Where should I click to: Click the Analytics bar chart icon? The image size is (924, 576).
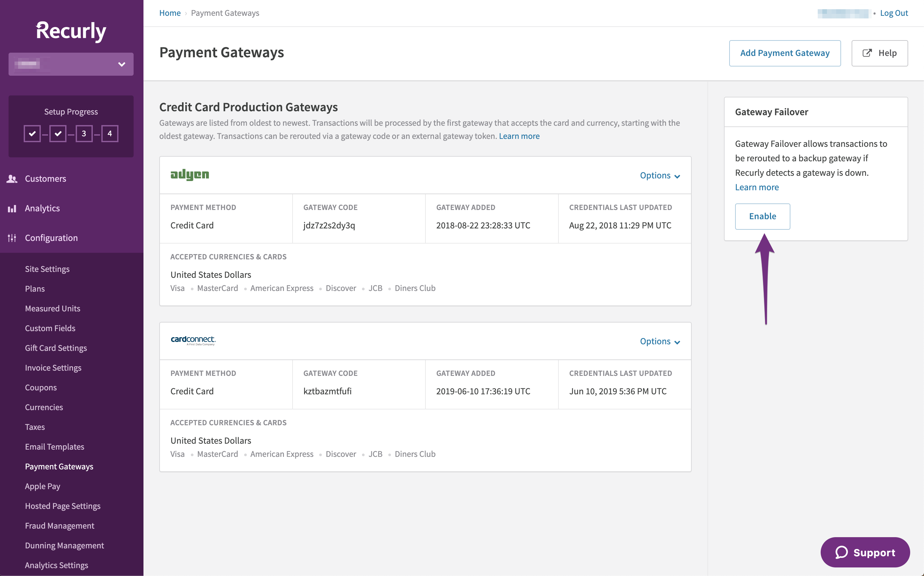[x=12, y=208]
